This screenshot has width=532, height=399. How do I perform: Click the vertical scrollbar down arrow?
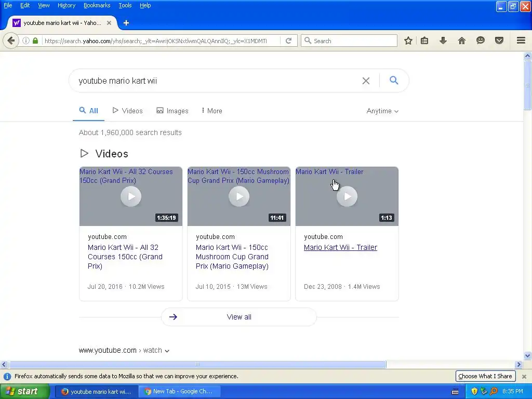528,355
